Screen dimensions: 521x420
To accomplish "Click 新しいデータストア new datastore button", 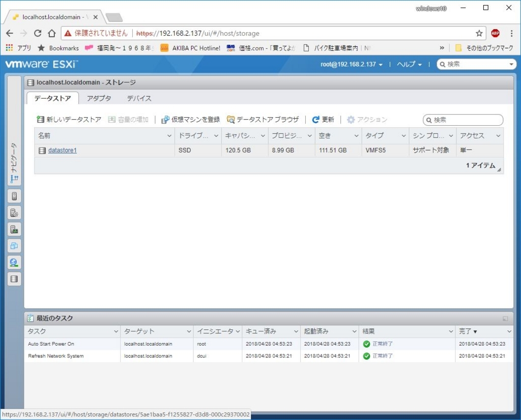I will coord(69,120).
